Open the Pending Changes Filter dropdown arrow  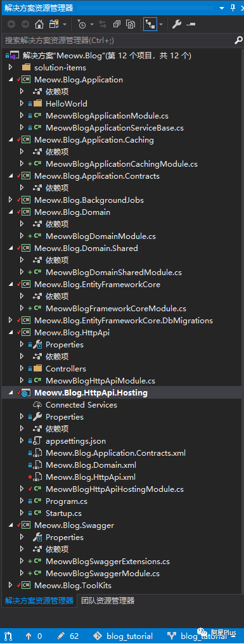point(92,25)
